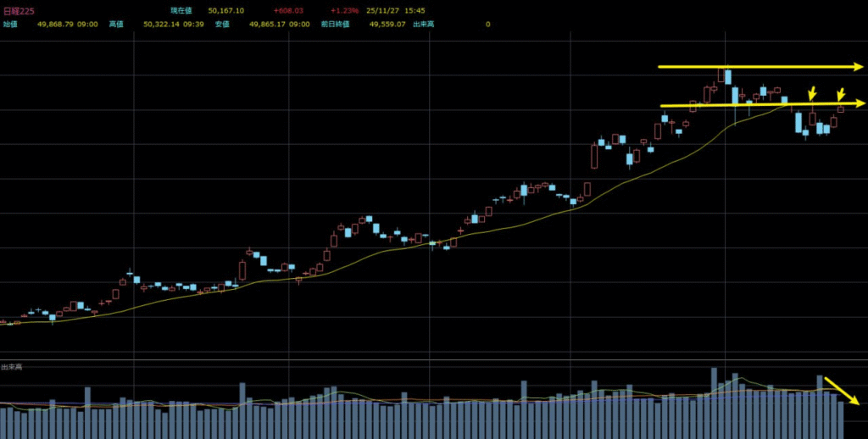Viewport: 868px width, 439px height.
Task: Select the highest blue candlestick at the peak
Action: tap(727, 77)
